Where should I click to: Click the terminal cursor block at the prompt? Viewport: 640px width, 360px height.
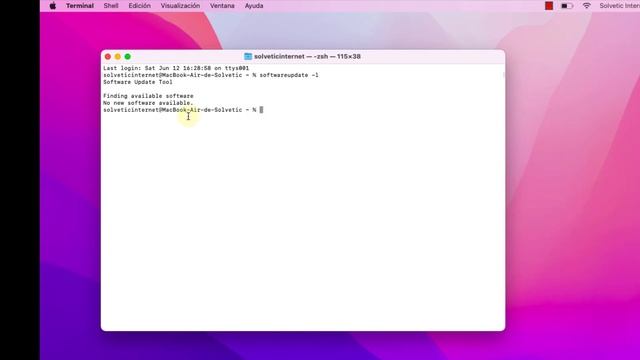(262, 110)
